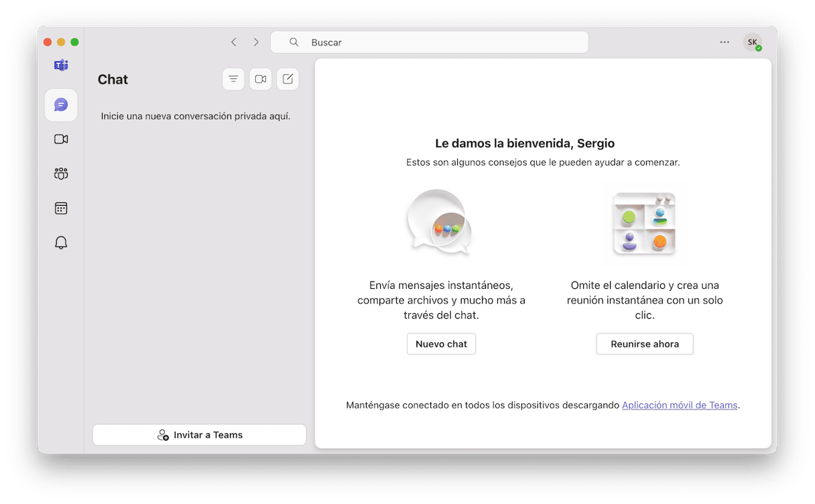This screenshot has width=815, height=504.
Task: Open the chat filter icon
Action: (x=233, y=79)
